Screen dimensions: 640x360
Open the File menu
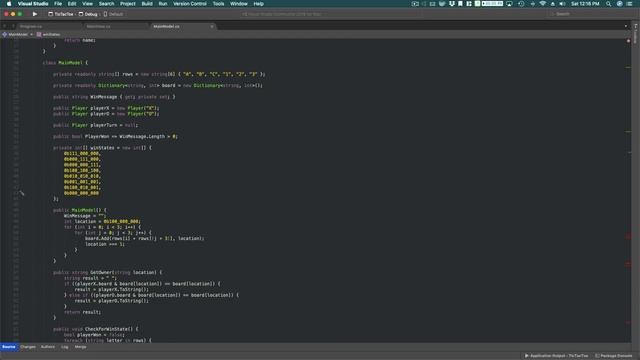(58, 4)
